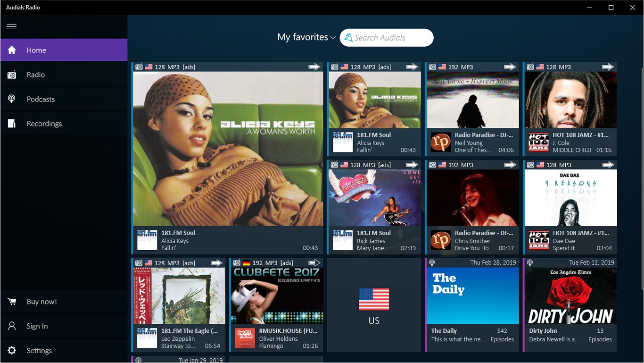Click the radio icon on German station tile
This screenshot has width=644, height=363.
pos(237,262)
